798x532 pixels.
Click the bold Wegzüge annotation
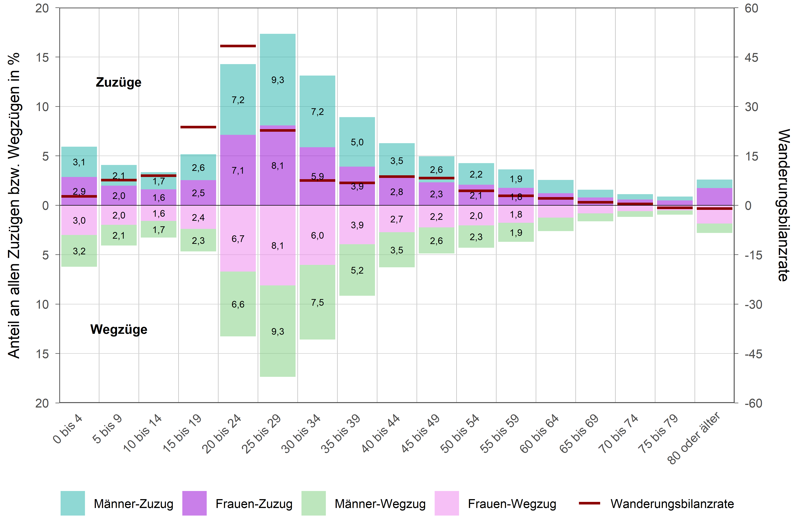119,329
